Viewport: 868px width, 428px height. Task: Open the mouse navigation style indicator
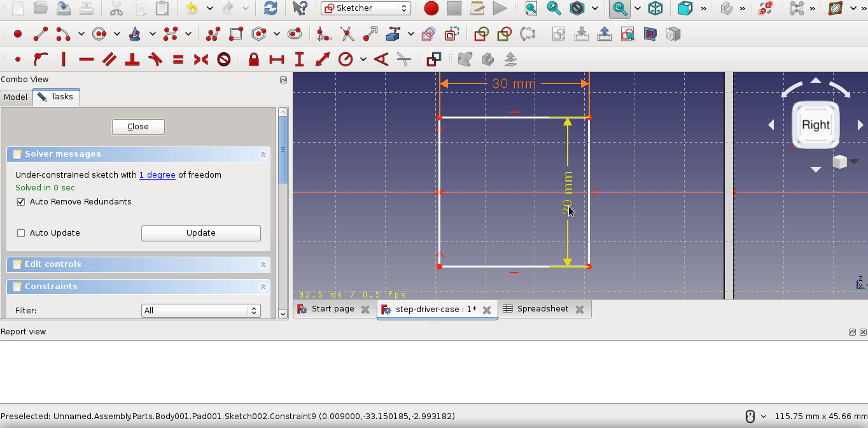(755, 416)
